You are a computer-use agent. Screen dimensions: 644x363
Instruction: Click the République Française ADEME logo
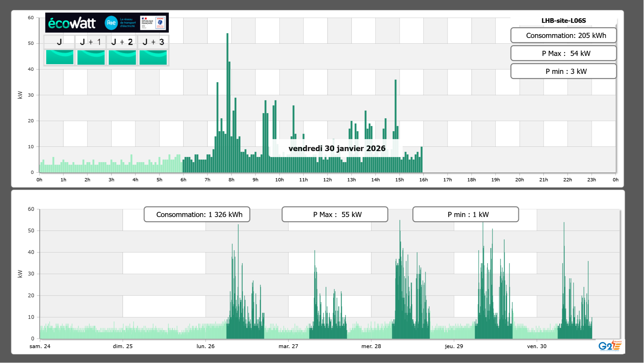coord(153,23)
